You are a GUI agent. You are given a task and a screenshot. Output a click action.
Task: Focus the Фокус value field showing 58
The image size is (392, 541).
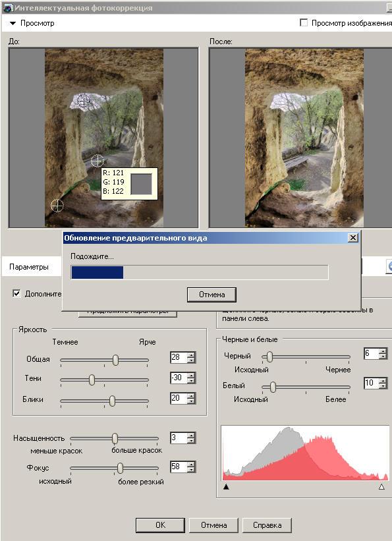coord(179,467)
